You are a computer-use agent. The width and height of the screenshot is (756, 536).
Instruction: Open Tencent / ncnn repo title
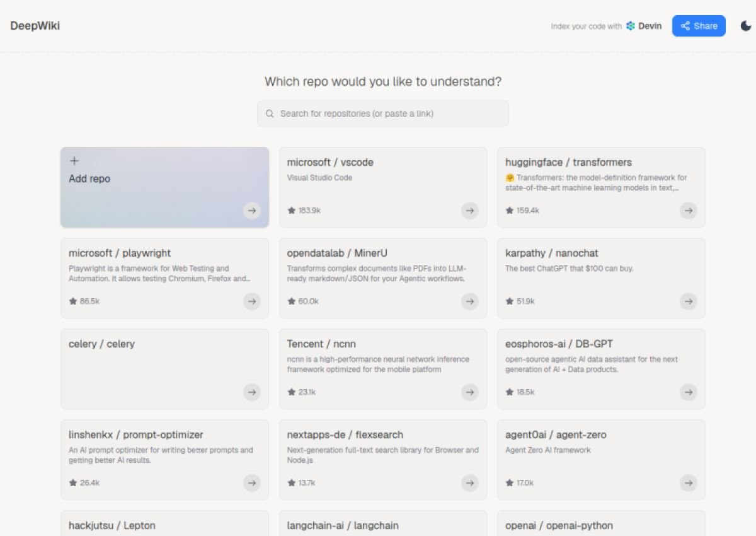(321, 344)
